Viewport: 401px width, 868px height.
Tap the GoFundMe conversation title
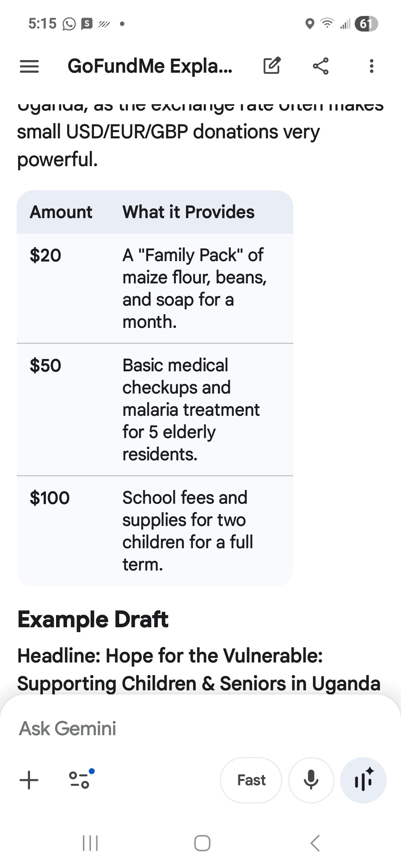(150, 66)
